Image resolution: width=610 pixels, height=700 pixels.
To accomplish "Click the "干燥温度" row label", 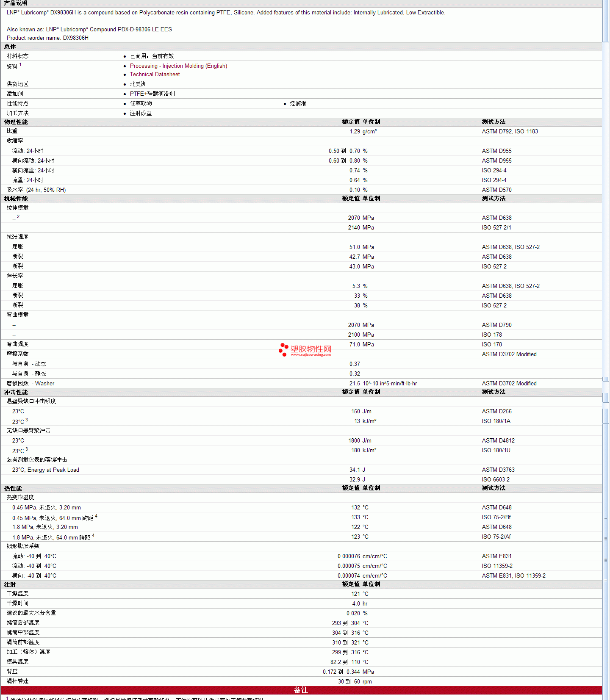I will click(x=18, y=594).
